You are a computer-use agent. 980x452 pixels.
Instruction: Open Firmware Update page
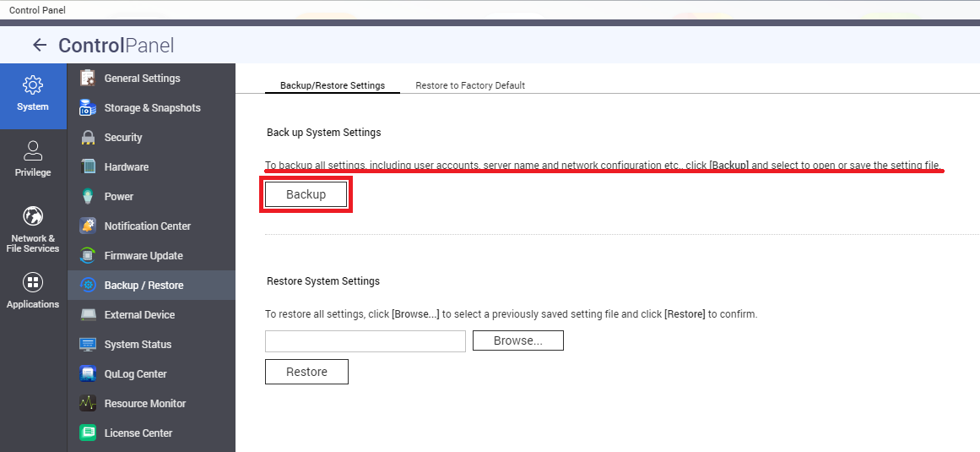tap(143, 256)
